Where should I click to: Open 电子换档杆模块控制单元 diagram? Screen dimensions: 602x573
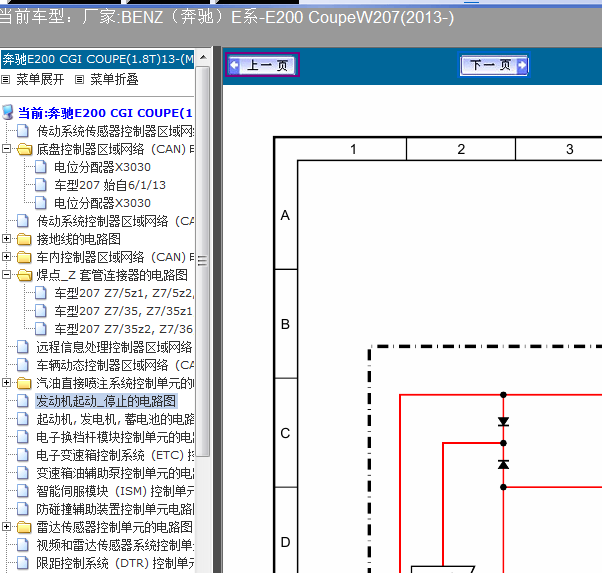[115, 437]
